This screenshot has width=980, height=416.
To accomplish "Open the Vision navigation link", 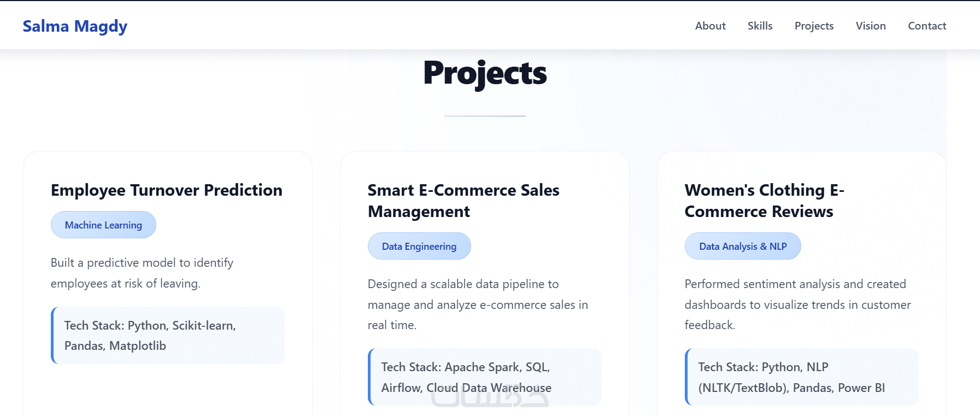I will click(x=870, y=26).
